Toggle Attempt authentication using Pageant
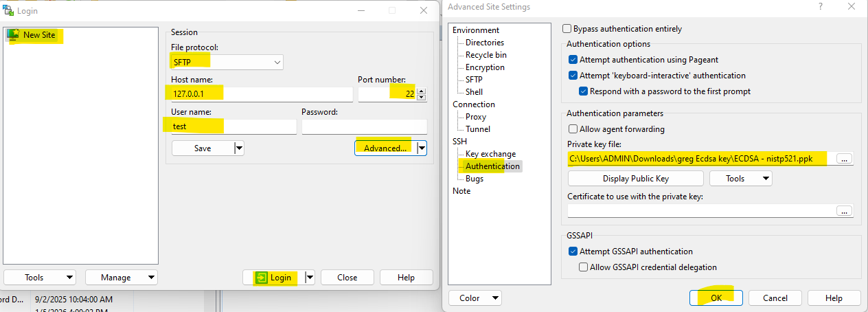This screenshot has width=868, height=312. (573, 60)
